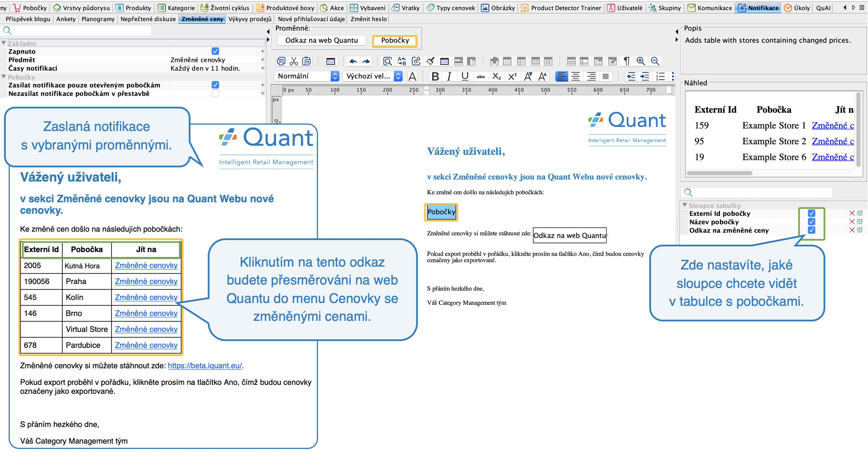Uncheck the Zapnuto checkbox
The height and width of the screenshot is (453, 868).
pos(215,51)
